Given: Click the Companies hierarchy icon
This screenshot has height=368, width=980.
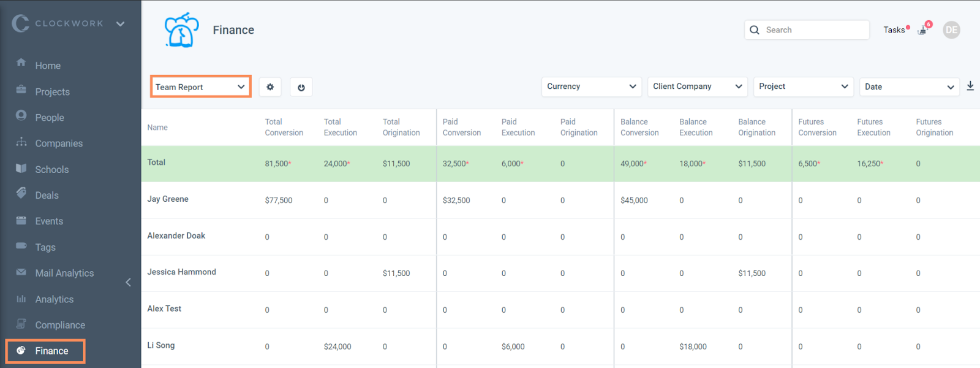Looking at the screenshot, I should pos(21,142).
